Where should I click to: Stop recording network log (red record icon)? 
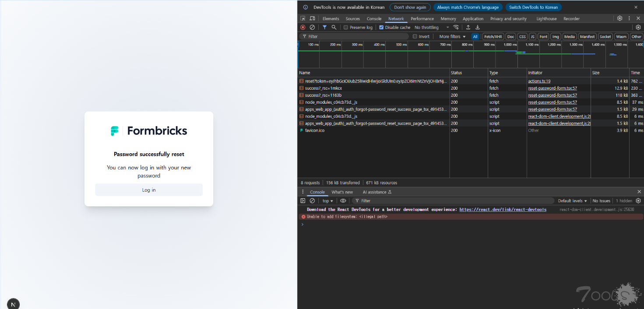(x=303, y=27)
